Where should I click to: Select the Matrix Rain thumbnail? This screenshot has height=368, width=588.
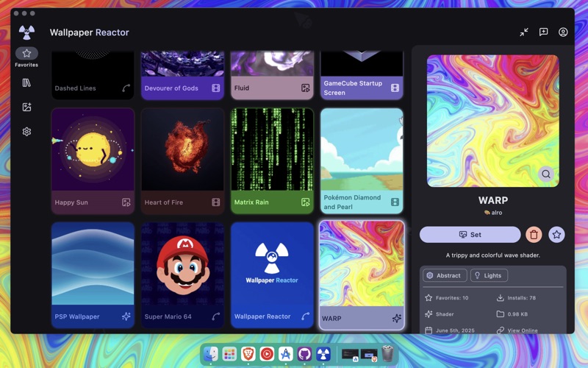pos(272,149)
